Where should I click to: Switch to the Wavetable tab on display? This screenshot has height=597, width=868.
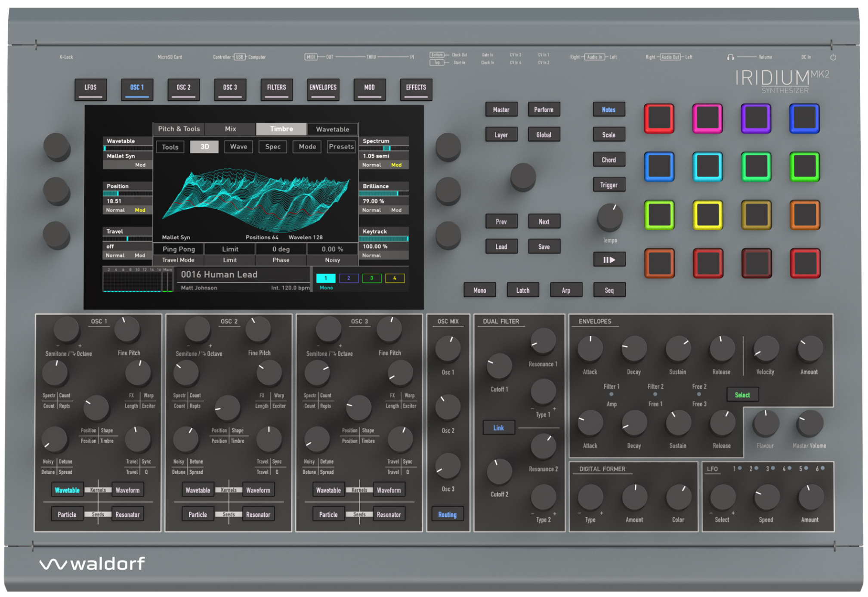[x=332, y=129]
